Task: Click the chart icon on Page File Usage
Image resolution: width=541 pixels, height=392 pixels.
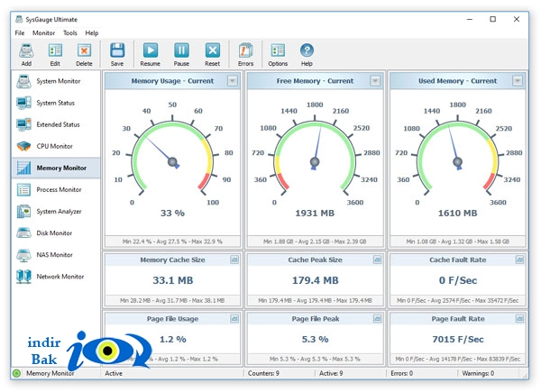Action: pyautogui.click(x=234, y=319)
